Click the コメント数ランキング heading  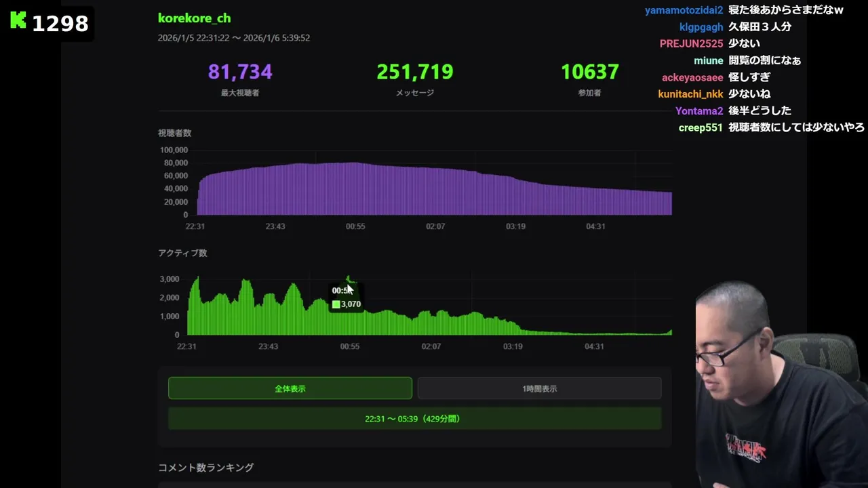click(x=206, y=468)
